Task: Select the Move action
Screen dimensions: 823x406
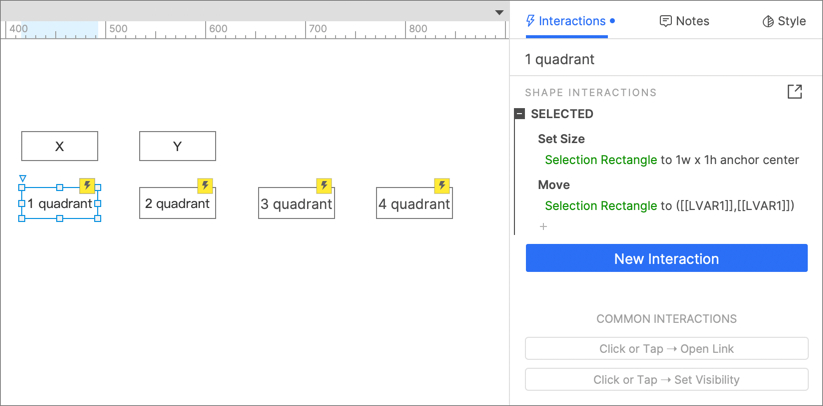Action: pos(554,185)
